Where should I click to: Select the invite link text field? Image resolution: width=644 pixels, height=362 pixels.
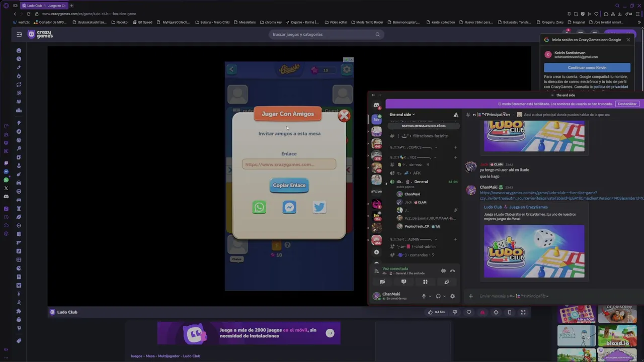289,164
